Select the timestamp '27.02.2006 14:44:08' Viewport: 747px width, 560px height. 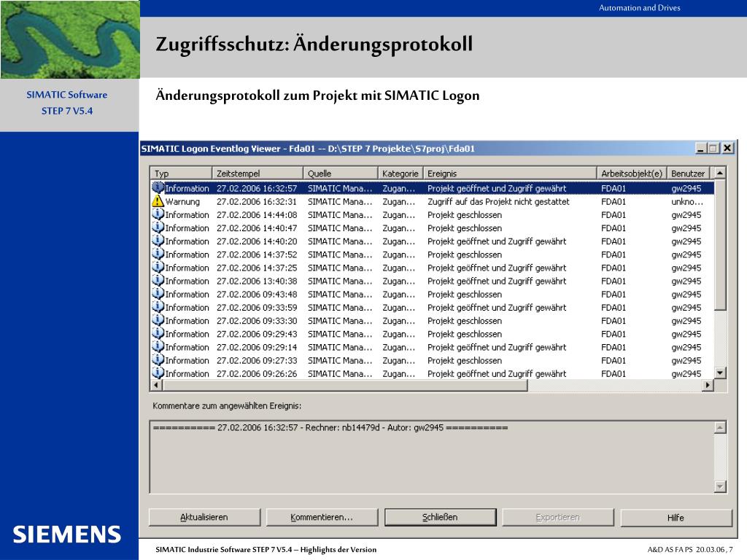pyautogui.click(x=257, y=215)
